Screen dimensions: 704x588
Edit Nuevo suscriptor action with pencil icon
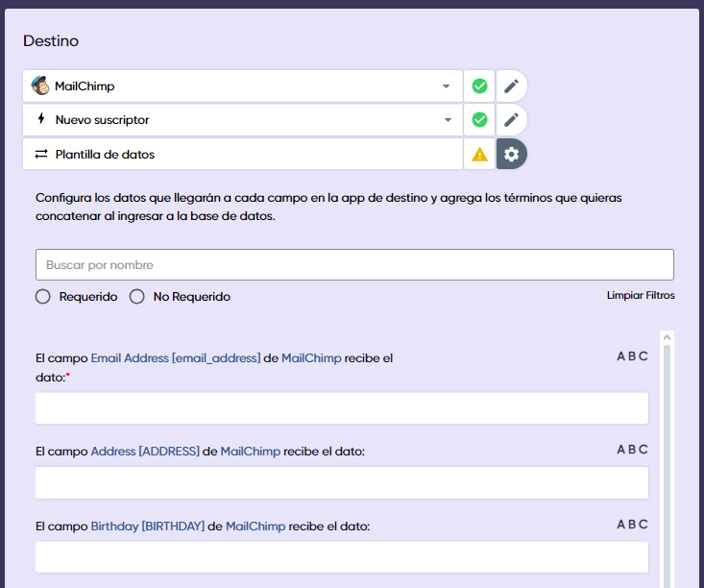[x=512, y=120]
